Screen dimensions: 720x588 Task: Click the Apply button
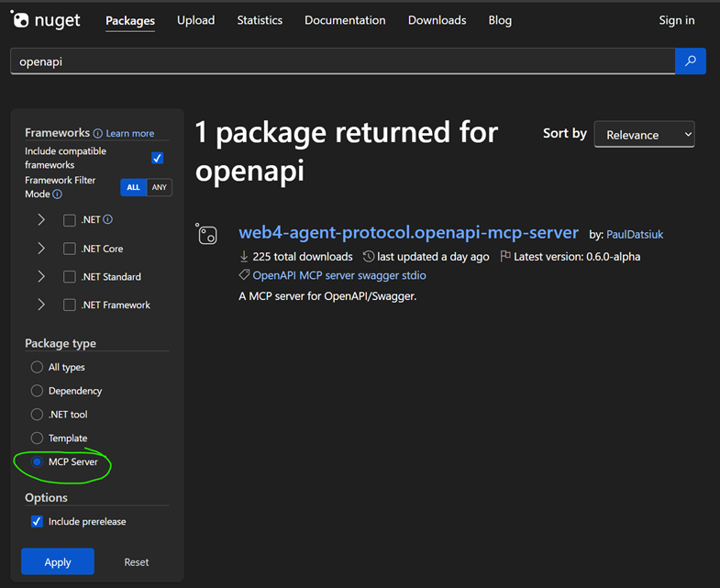coord(58,561)
